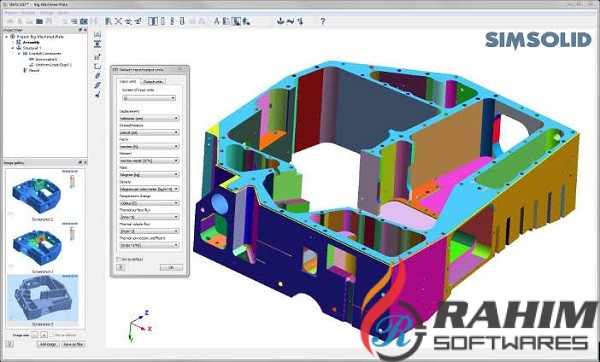Open the Moment units dropdown
This screenshot has width=600, height=362.
pos(149,161)
